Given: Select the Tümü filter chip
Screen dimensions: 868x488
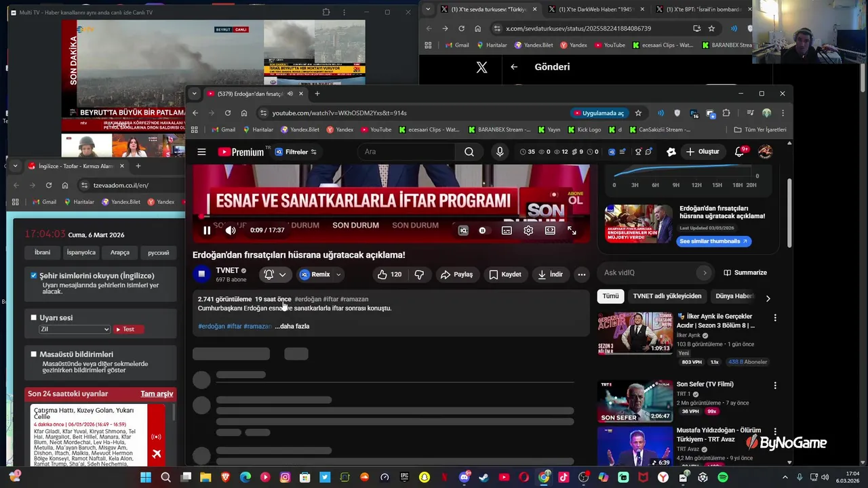Looking at the screenshot, I should pos(610,296).
